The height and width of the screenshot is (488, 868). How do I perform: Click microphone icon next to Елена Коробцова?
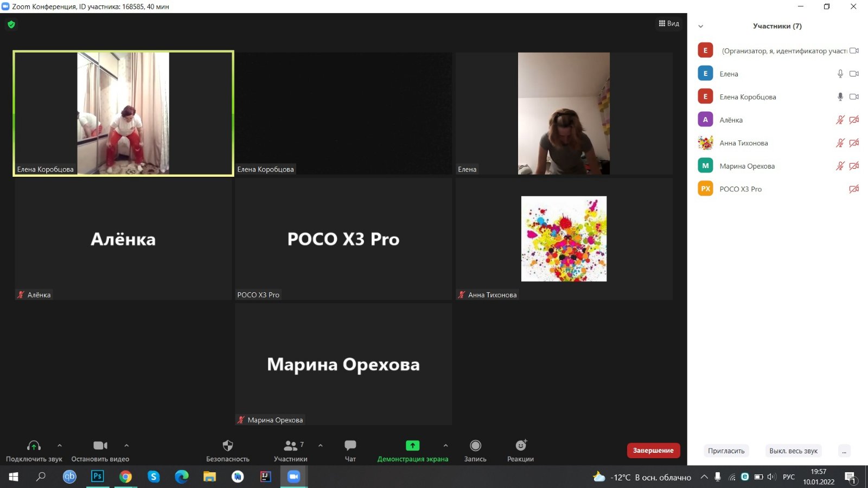click(840, 97)
